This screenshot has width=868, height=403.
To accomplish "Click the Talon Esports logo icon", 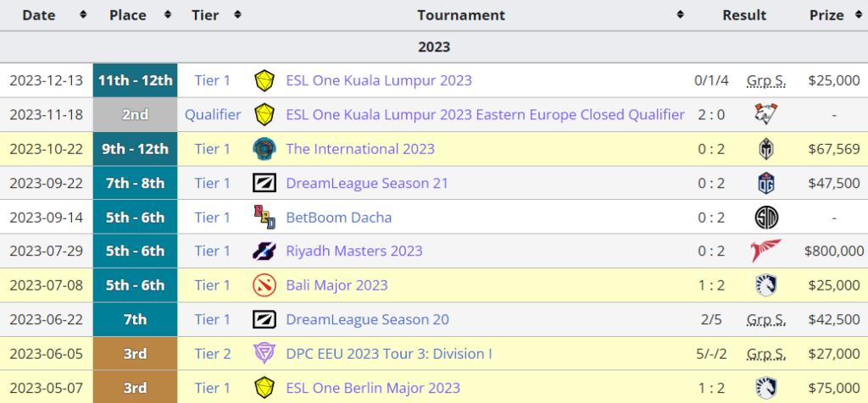I will (x=766, y=251).
